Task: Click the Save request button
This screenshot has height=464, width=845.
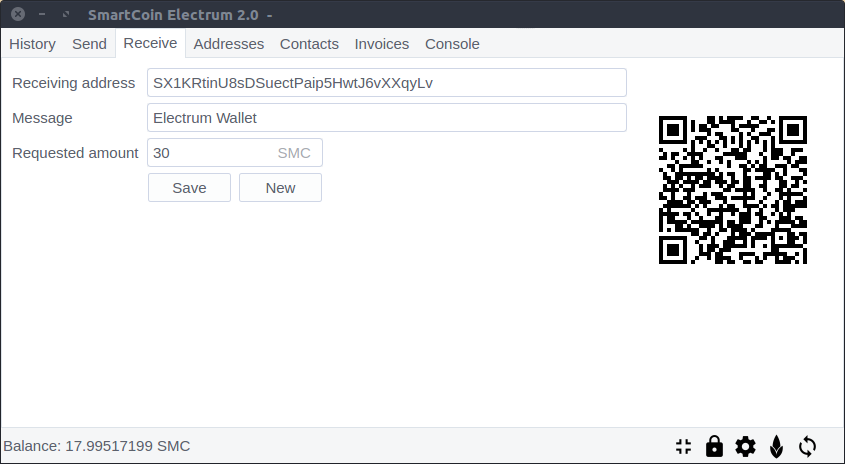Action: pyautogui.click(x=189, y=188)
